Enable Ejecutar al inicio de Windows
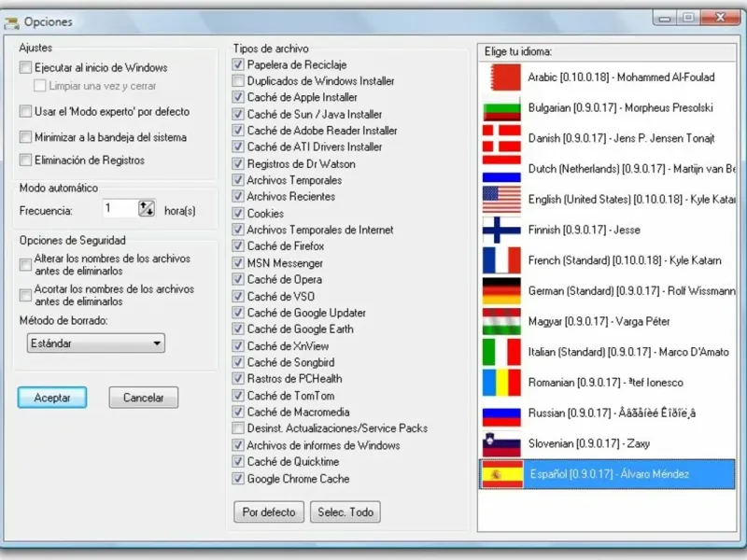 [26, 67]
